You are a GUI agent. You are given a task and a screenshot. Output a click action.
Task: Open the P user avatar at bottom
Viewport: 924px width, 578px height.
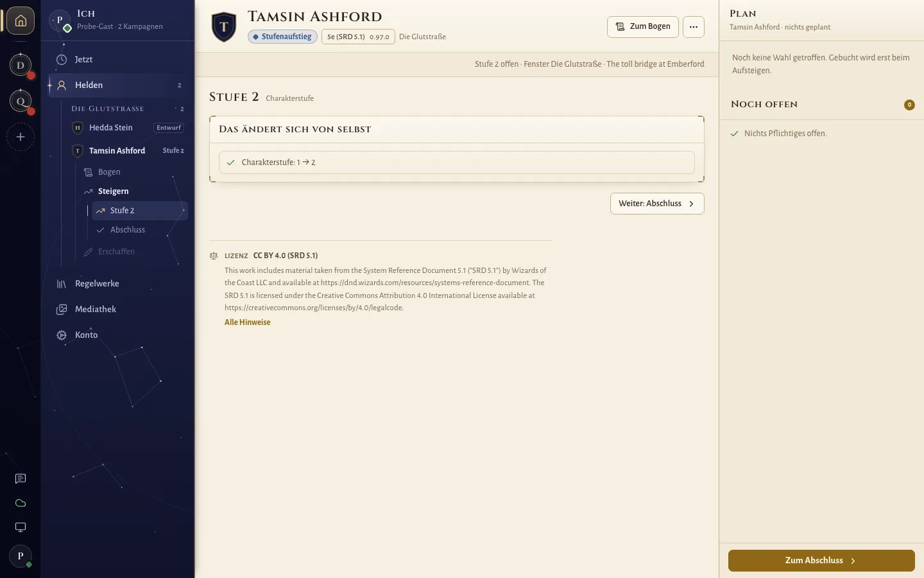(x=21, y=556)
